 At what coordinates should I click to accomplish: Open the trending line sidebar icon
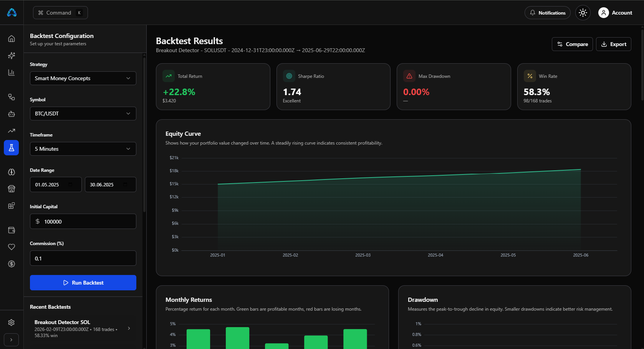click(12, 131)
